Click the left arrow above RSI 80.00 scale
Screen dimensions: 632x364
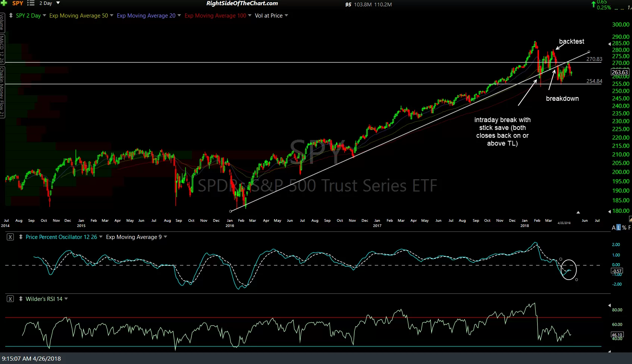click(610, 305)
